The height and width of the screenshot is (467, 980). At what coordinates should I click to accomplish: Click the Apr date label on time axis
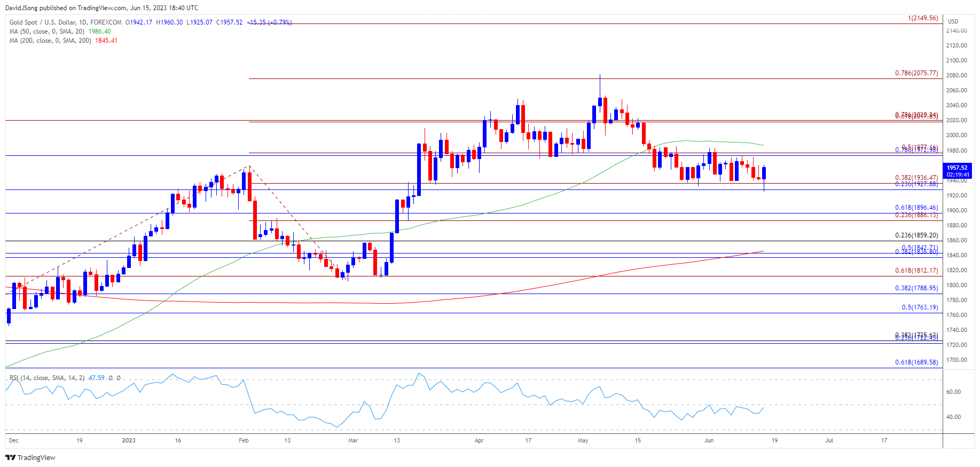tap(479, 440)
